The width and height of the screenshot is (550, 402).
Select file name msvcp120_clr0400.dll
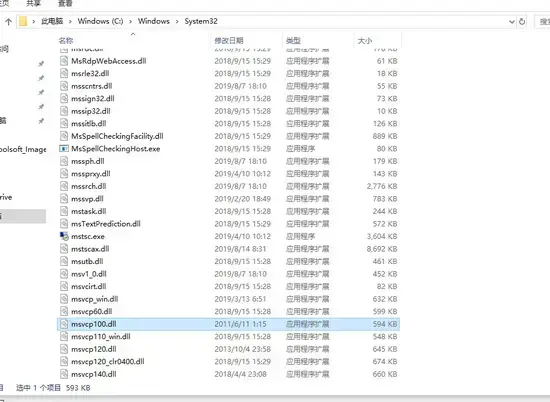[108, 362]
